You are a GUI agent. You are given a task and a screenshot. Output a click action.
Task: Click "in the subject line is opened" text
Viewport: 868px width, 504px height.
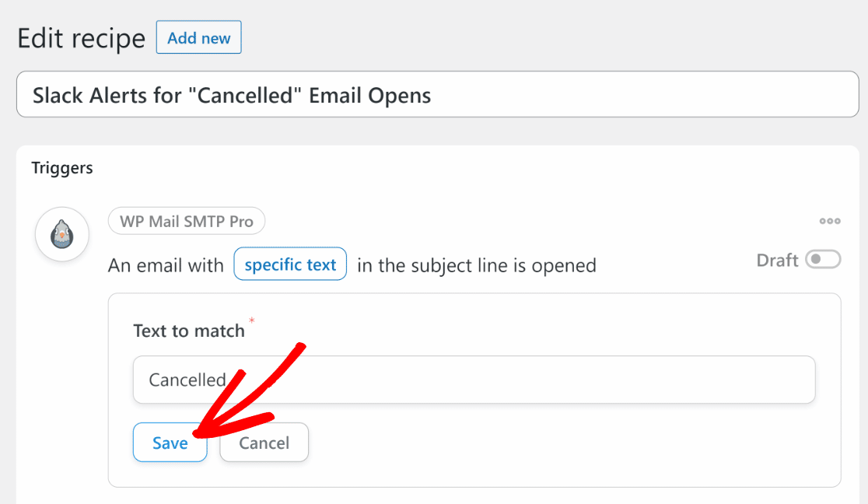[477, 265]
